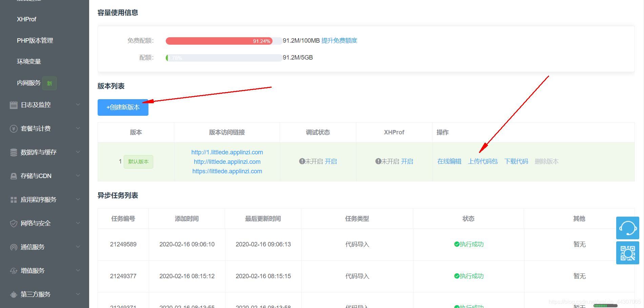
Task: Open the 提升免费额度 link
Action: pos(339,40)
